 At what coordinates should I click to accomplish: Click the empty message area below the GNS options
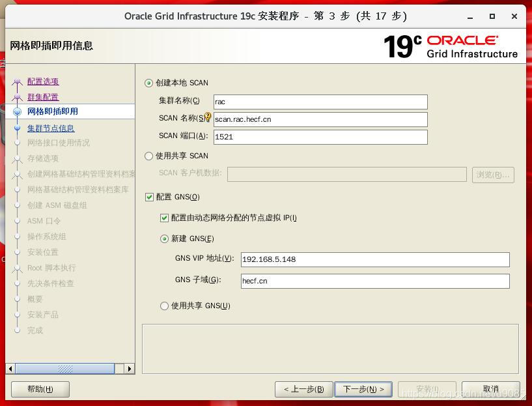[x=330, y=349]
